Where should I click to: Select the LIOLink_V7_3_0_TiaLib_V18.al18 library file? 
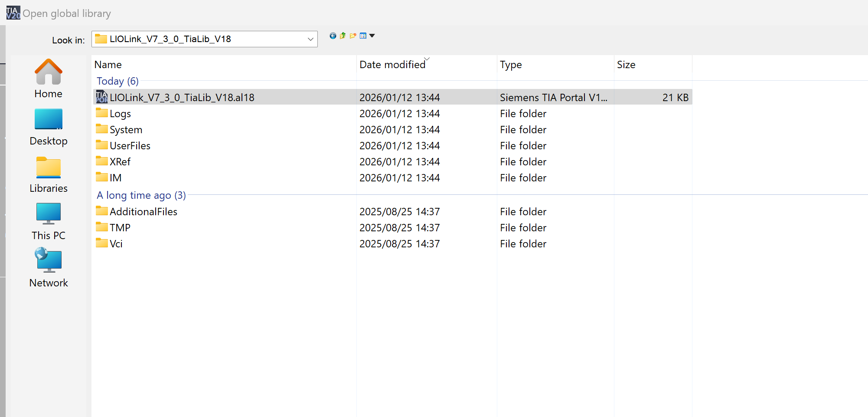[182, 98]
